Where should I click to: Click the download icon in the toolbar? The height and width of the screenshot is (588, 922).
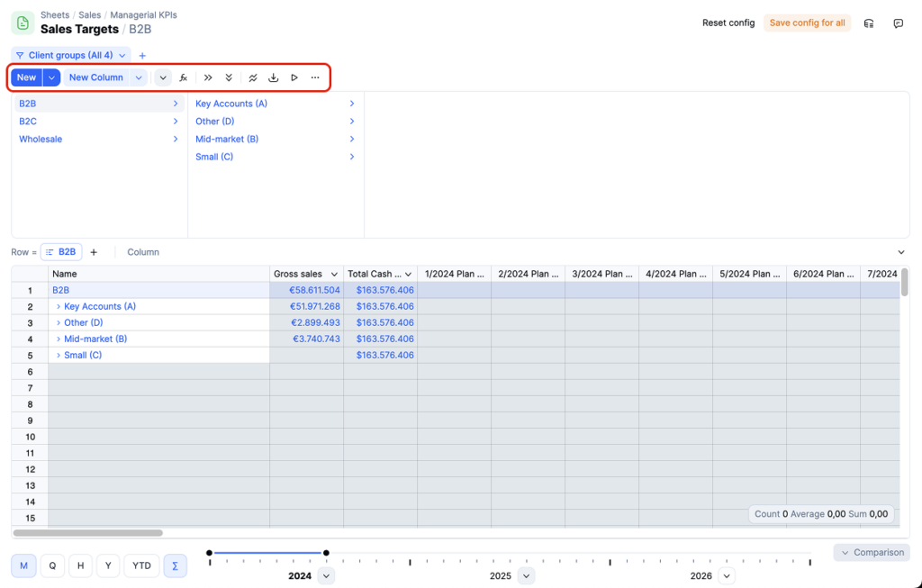click(274, 77)
